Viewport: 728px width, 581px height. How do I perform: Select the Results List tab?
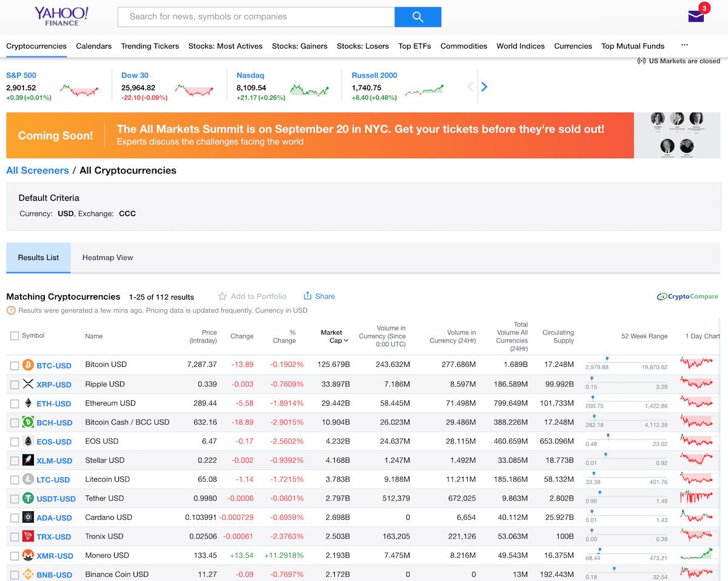(x=38, y=258)
